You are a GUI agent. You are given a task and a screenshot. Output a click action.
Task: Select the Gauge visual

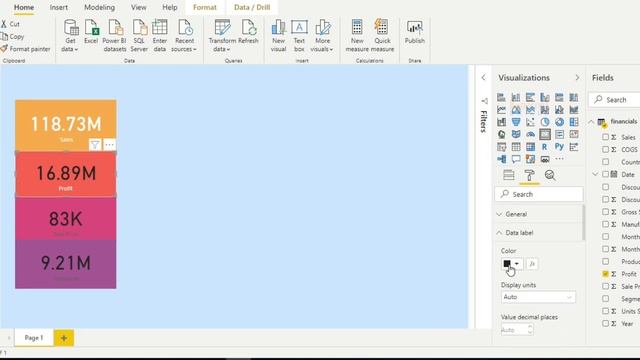pos(530,134)
